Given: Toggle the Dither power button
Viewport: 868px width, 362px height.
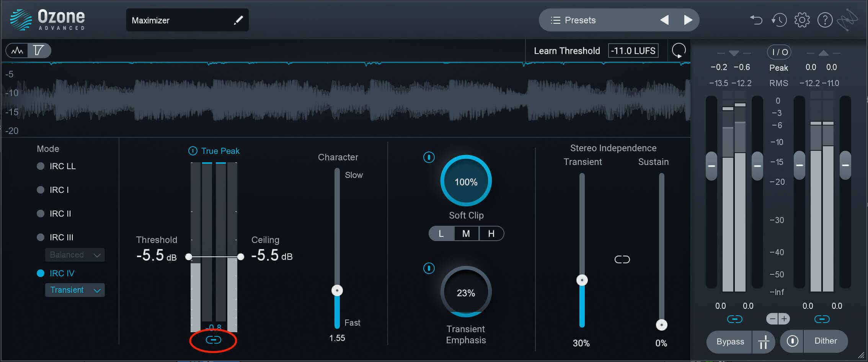Looking at the screenshot, I should coord(792,341).
